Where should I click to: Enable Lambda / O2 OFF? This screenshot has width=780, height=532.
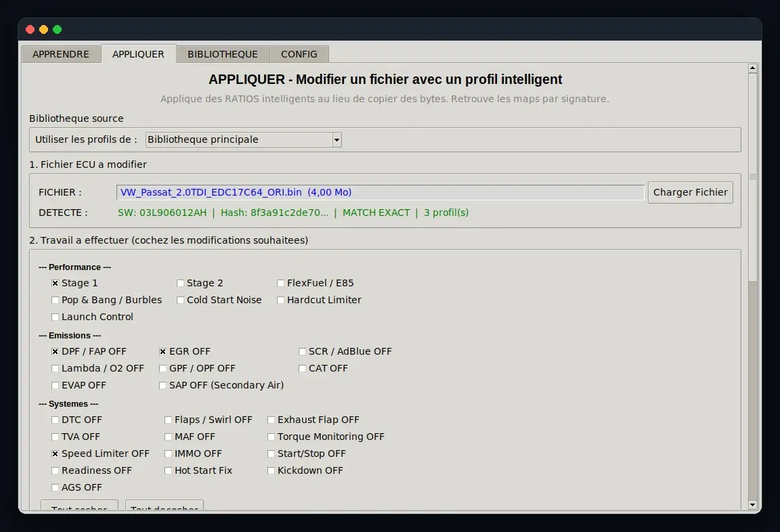coord(56,368)
